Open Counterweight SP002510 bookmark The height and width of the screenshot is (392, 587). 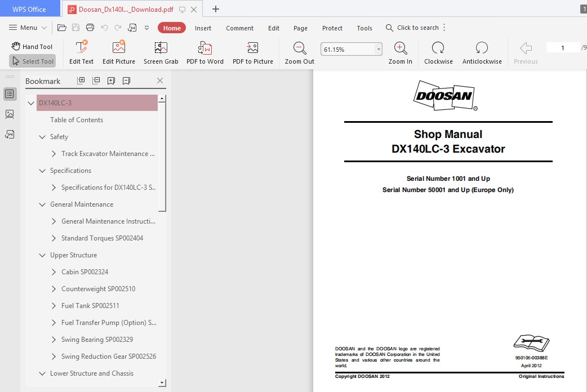(x=99, y=289)
